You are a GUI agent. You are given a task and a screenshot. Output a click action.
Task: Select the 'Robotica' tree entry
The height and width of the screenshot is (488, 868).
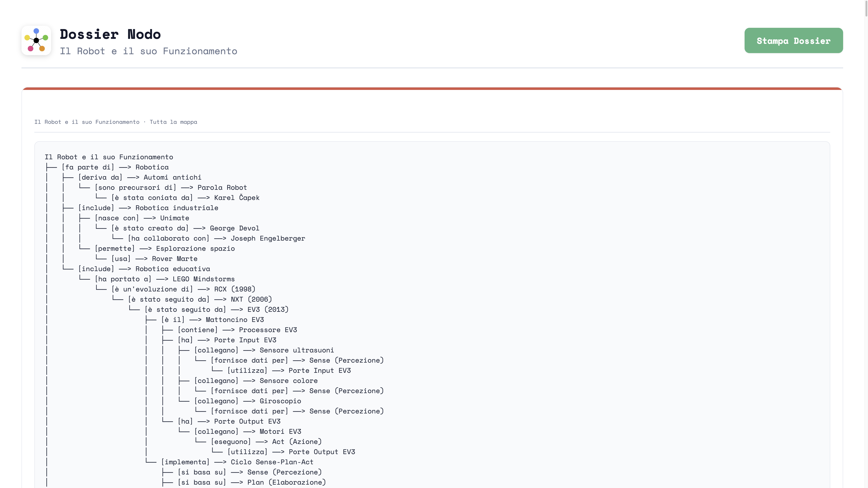point(152,167)
